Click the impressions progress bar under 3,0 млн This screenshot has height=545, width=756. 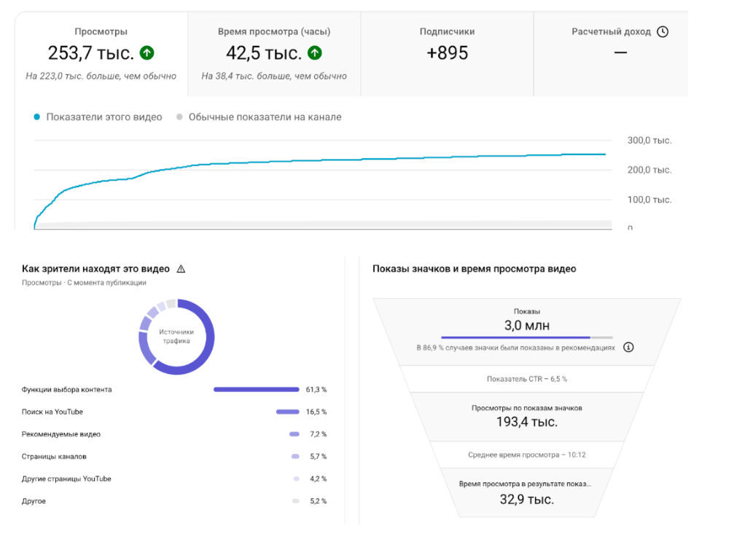(x=526, y=337)
